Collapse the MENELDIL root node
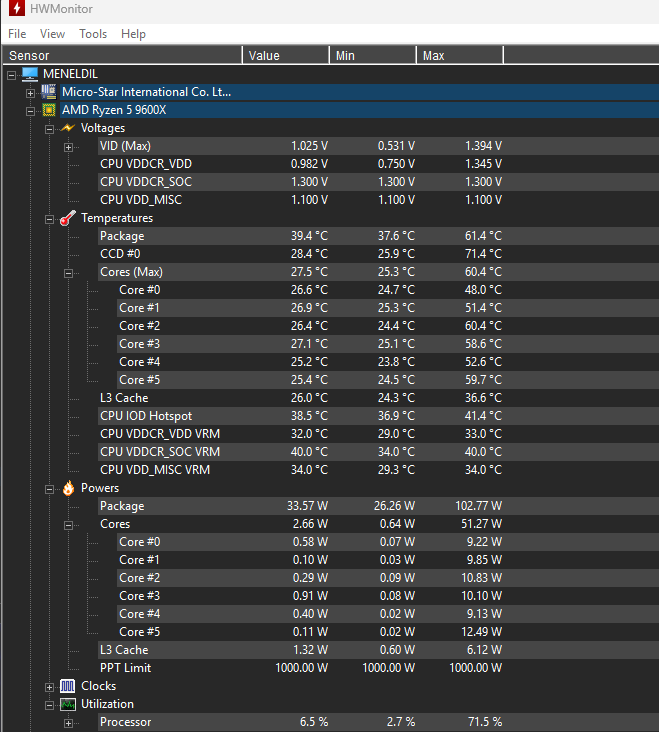Screen dimensions: 659x732 (11, 75)
